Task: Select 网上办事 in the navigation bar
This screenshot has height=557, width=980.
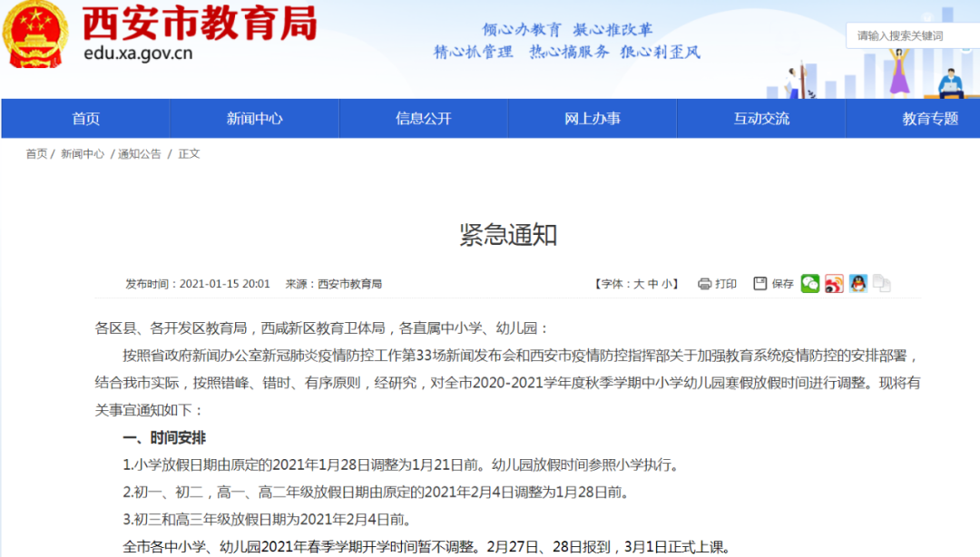Action: [x=593, y=119]
